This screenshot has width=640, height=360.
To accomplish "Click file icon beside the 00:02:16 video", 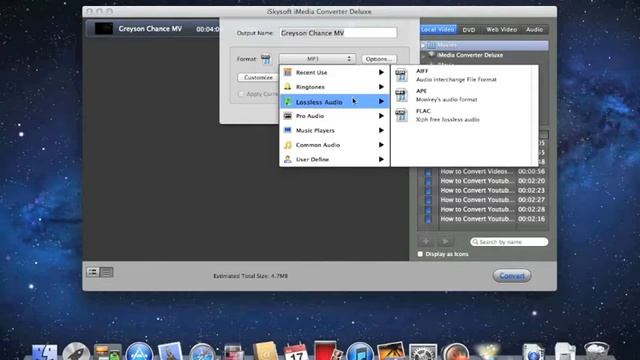I will [x=428, y=219].
